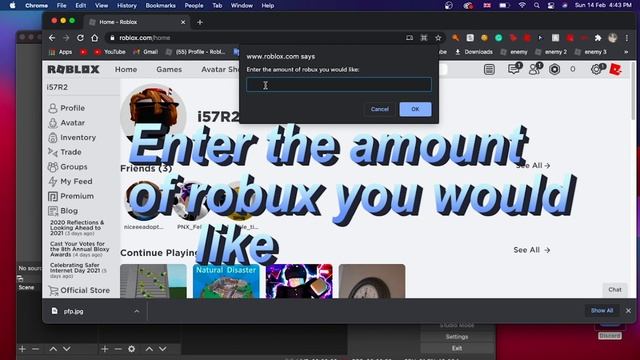640x360 pixels.
Task: Focus the robux amount input field
Action: (x=339, y=85)
